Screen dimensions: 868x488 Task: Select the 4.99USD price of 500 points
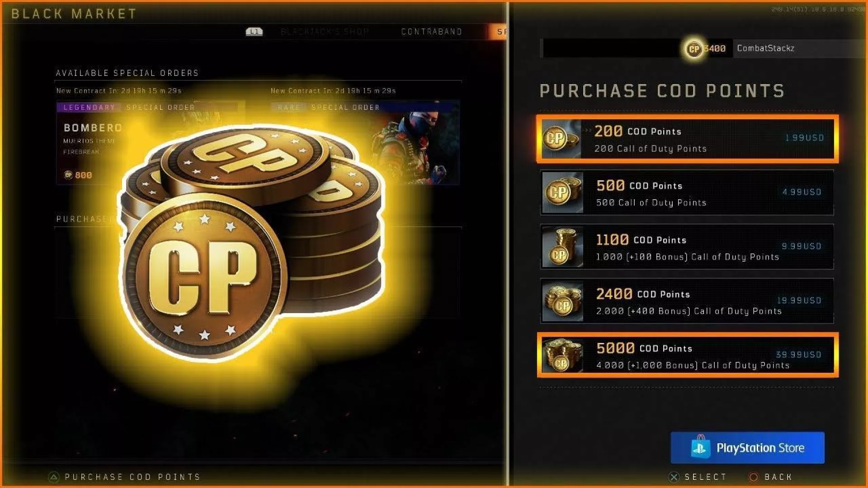point(802,192)
